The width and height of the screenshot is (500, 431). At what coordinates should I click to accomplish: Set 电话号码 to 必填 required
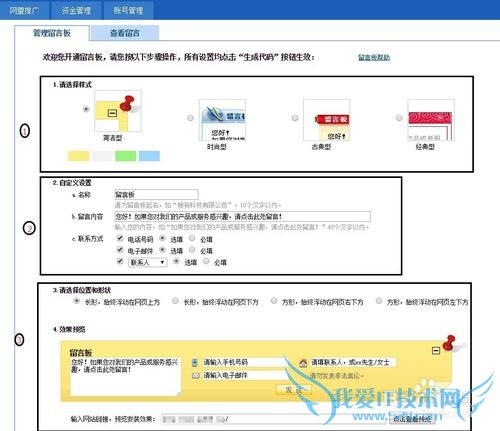point(192,238)
